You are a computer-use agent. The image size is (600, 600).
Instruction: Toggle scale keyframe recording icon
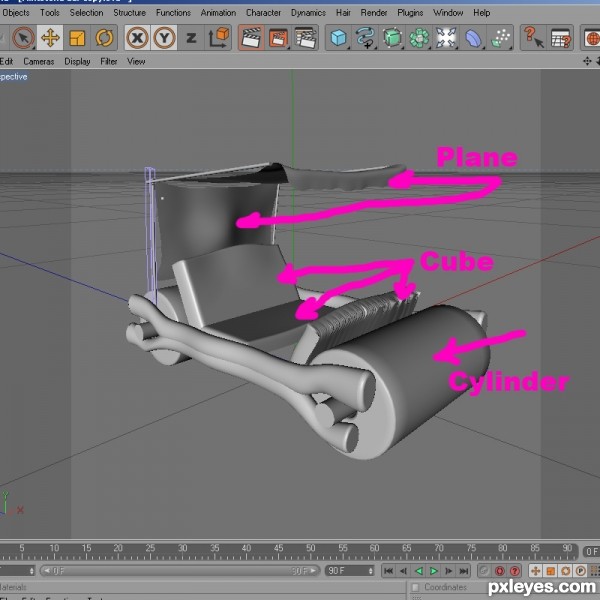(x=551, y=571)
